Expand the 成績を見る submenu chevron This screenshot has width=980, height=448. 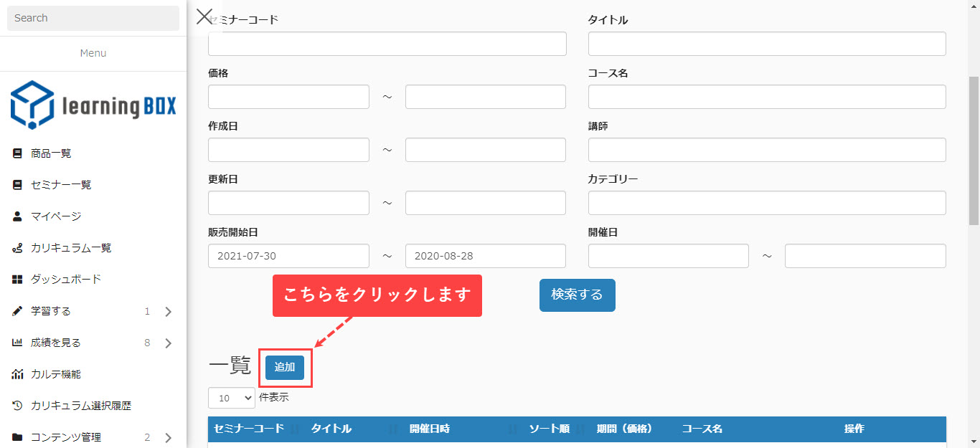point(169,343)
